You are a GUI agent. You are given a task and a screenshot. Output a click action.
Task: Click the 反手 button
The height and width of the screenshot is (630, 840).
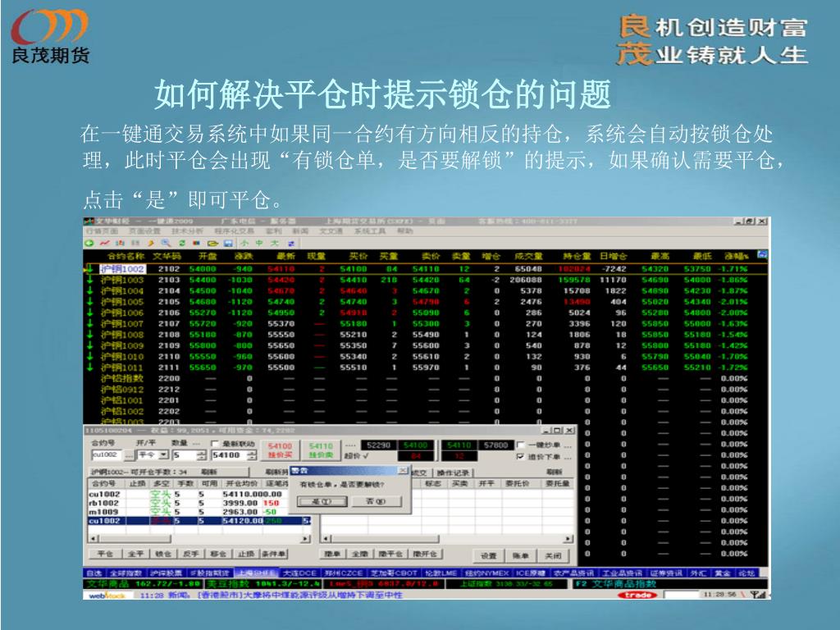tap(190, 554)
